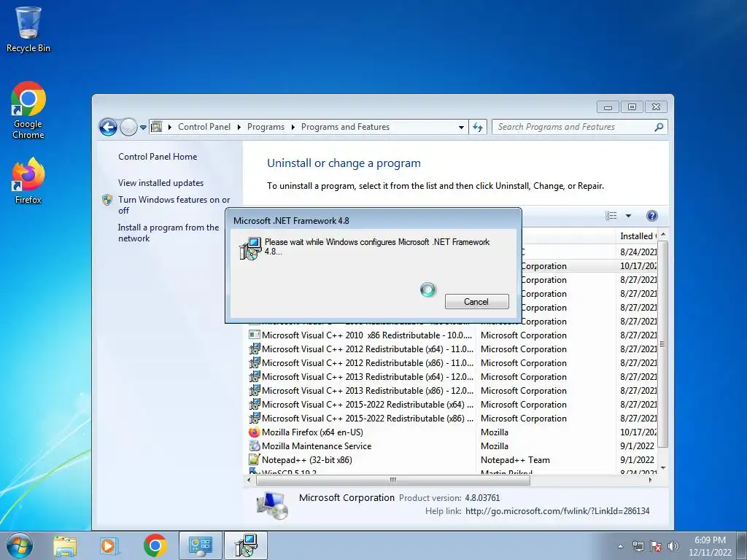Click Notepad++ Team publisher cell
The height and width of the screenshot is (560, 747).
(x=515, y=460)
